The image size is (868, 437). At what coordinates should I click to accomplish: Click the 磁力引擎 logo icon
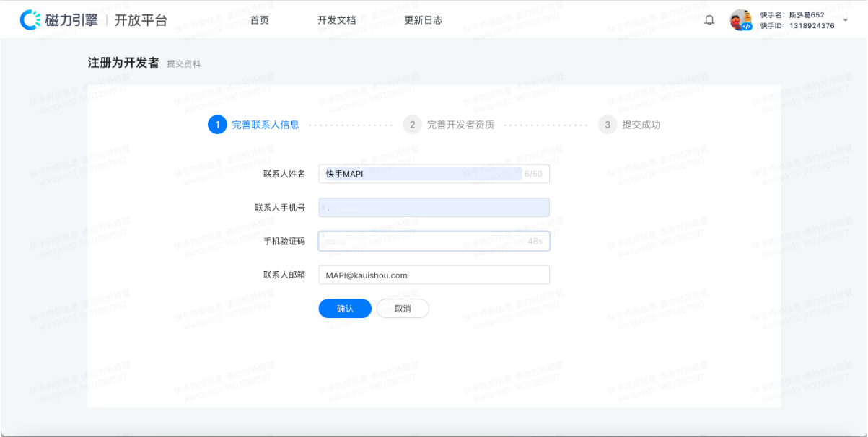pos(30,19)
